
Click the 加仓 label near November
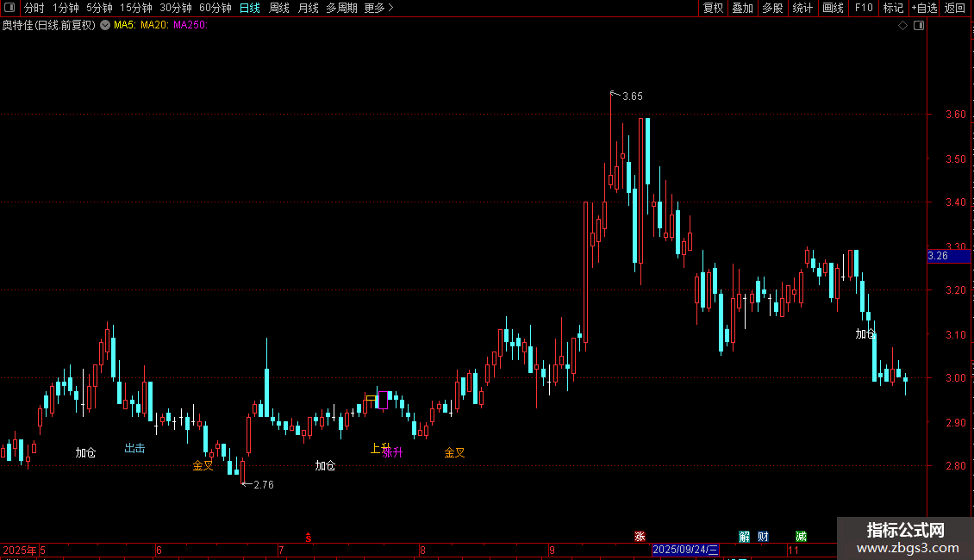(x=865, y=334)
